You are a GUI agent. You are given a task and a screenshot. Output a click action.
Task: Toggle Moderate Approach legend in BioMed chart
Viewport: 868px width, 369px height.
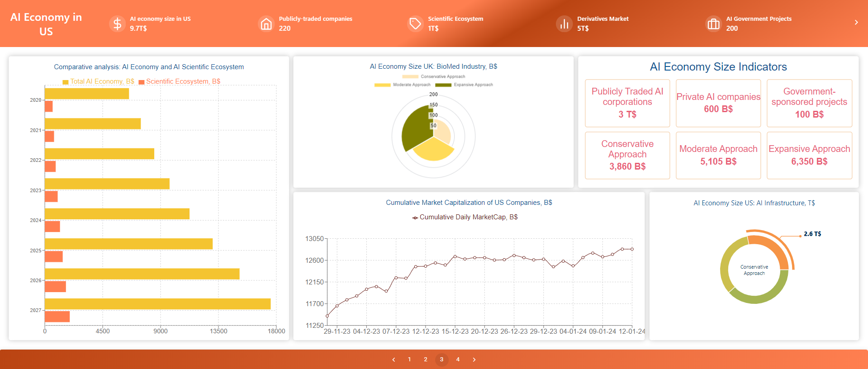[403, 85]
